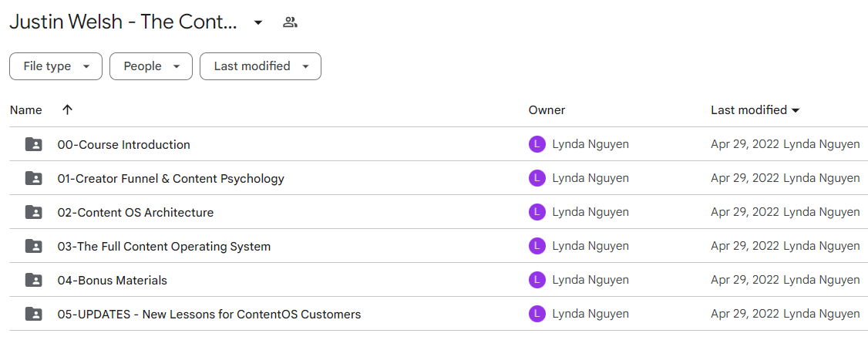Viewport: 868px width, 340px height.
Task: Click the shared people icon beside title
Action: point(290,22)
